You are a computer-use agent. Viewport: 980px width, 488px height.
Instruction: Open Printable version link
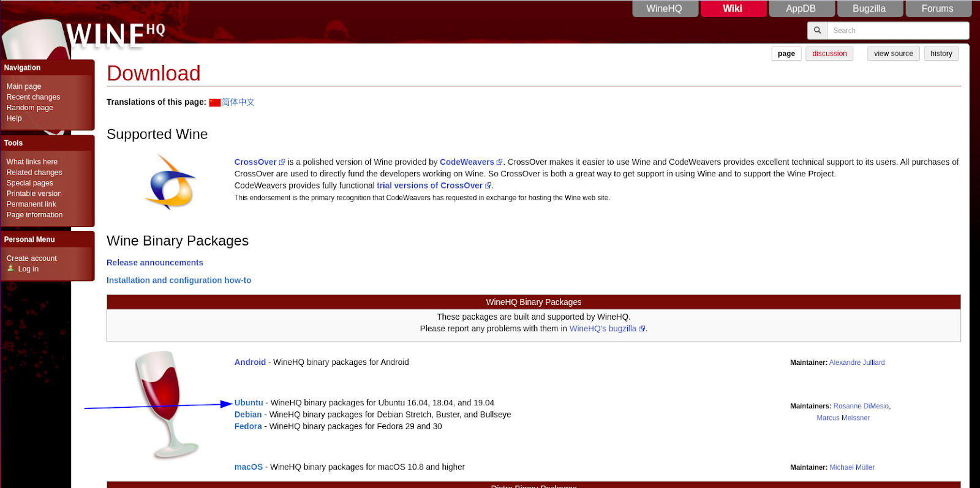[34, 193]
